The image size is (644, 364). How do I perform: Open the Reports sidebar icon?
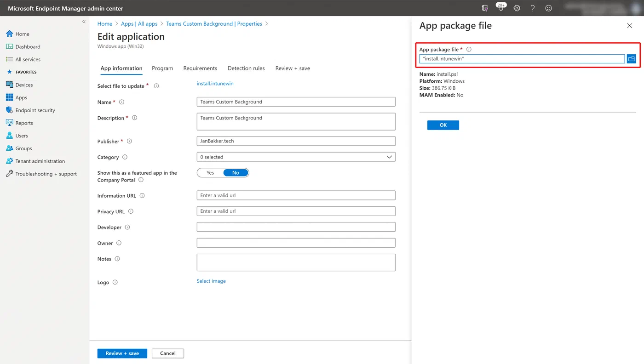[x=9, y=123]
